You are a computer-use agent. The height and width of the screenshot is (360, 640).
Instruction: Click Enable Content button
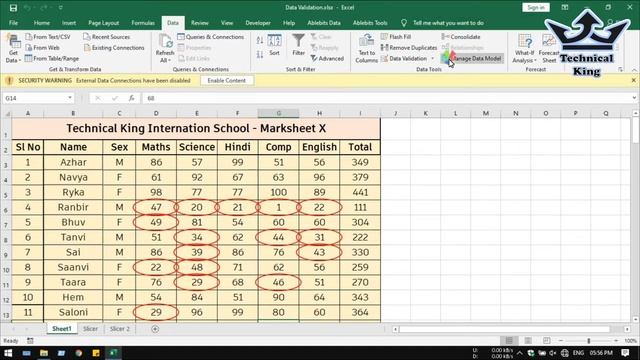point(227,80)
